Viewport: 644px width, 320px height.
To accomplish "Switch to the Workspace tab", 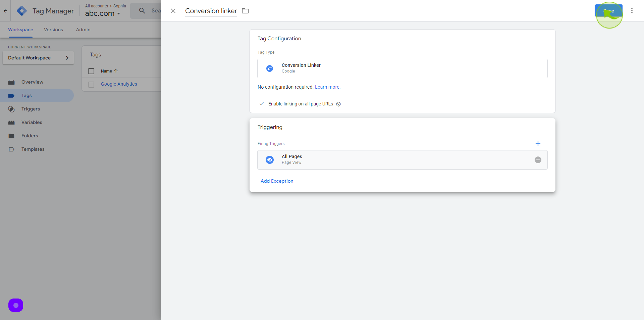I will click(x=20, y=30).
